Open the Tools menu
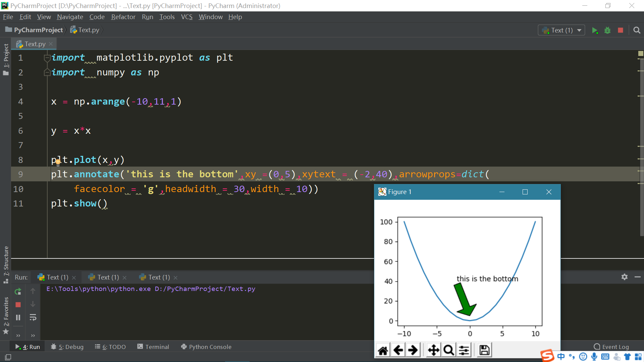The image size is (644, 362). pos(167,17)
